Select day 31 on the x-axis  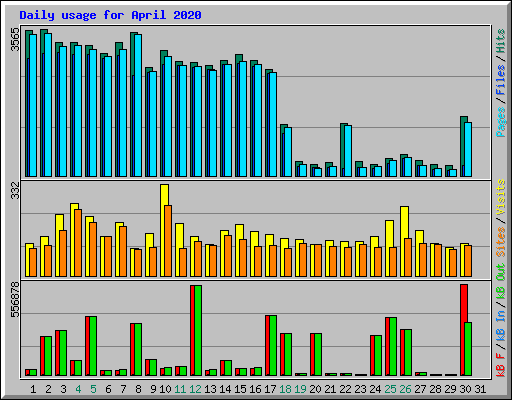[x=480, y=389]
